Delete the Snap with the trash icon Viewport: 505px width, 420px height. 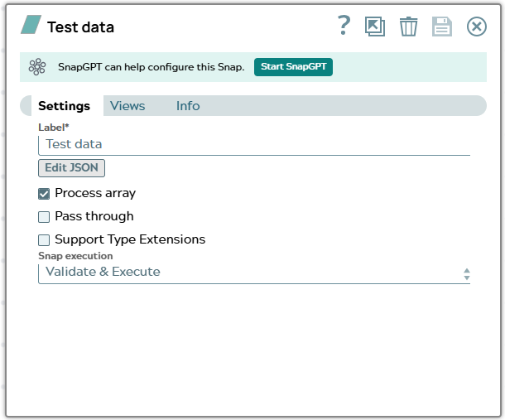[x=408, y=27]
